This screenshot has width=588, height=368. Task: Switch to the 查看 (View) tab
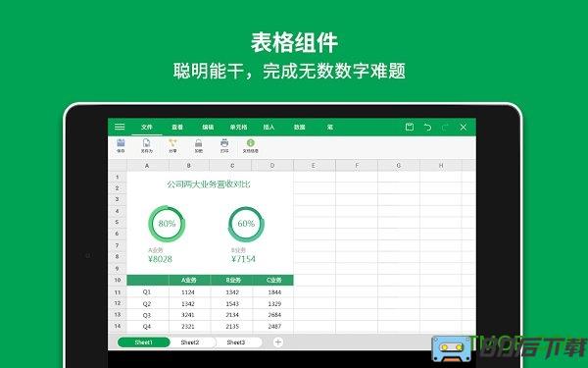pyautogui.click(x=177, y=127)
